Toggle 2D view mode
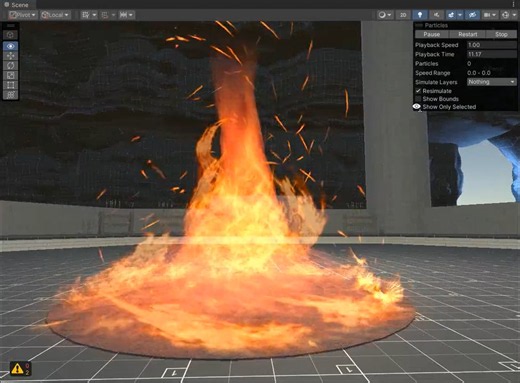This screenshot has width=520, height=383. (x=403, y=15)
